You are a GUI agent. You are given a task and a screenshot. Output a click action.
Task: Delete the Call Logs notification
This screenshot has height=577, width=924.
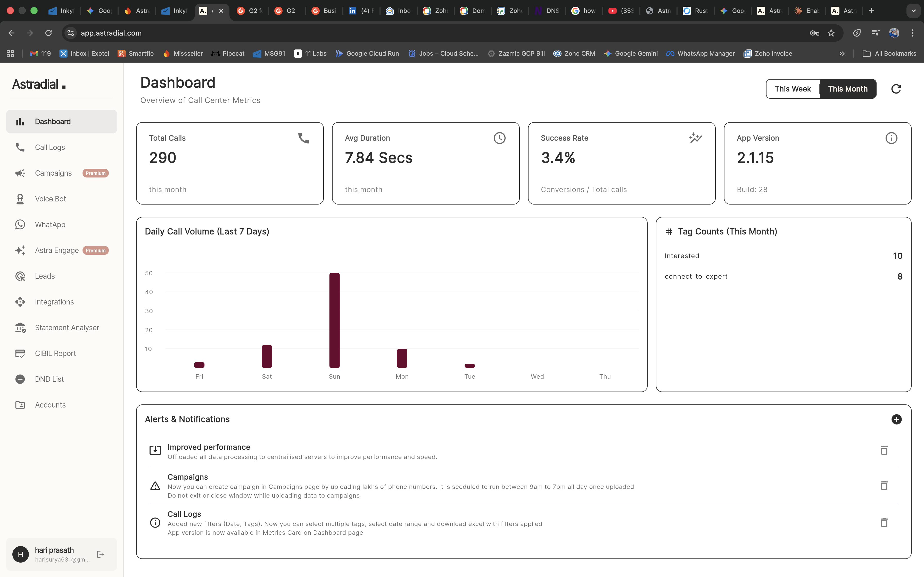tap(884, 523)
